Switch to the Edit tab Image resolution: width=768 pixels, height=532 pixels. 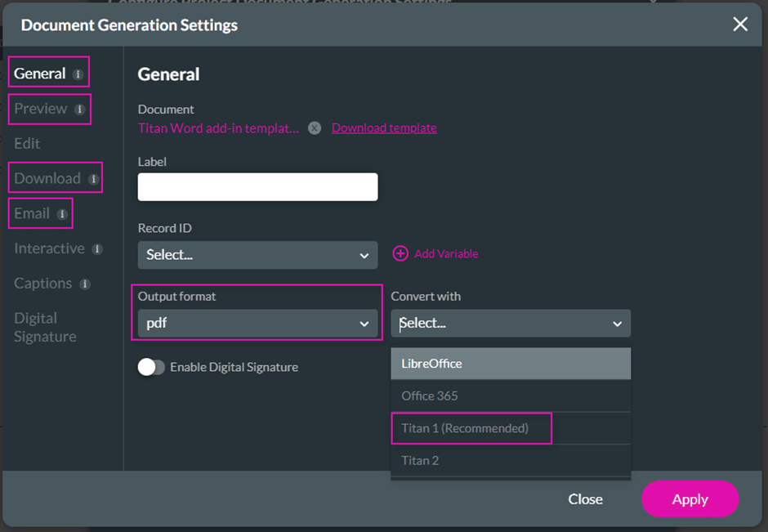[x=27, y=144]
